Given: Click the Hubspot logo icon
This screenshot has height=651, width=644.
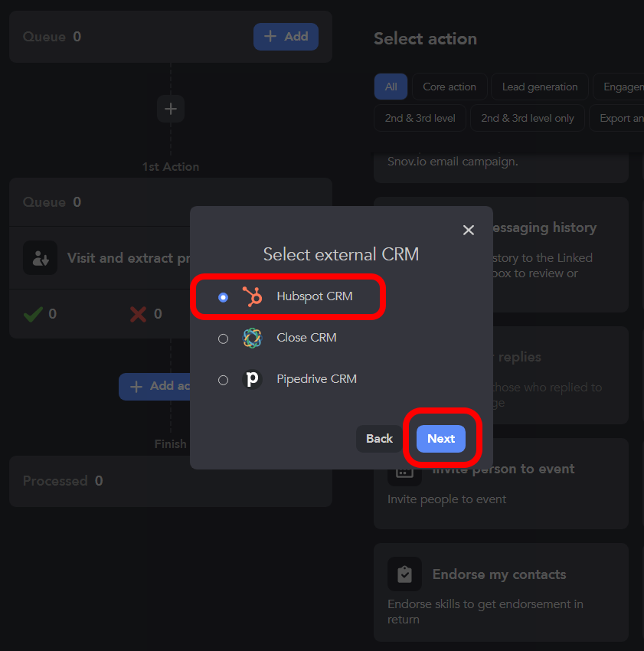Looking at the screenshot, I should [x=252, y=297].
